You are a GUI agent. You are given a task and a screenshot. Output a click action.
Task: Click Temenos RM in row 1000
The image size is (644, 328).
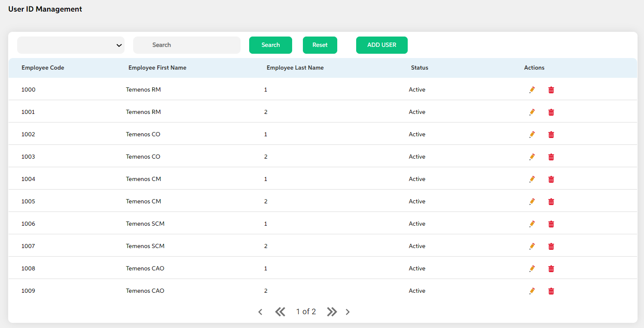143,89
